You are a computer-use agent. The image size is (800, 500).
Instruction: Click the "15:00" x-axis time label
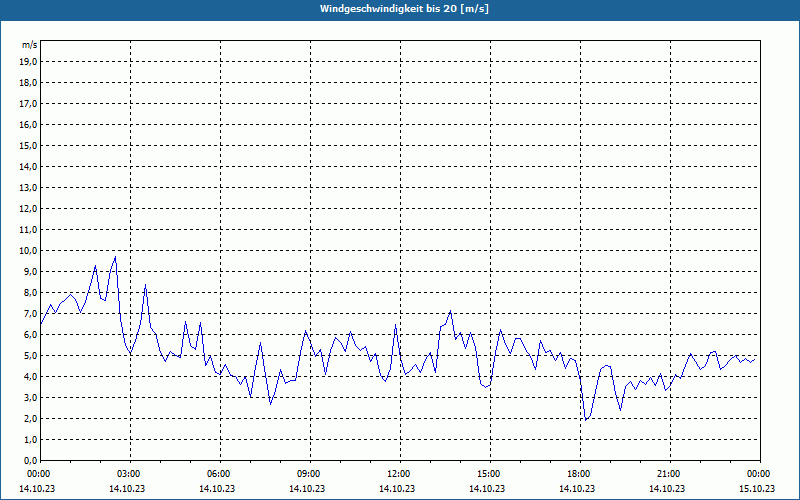[x=490, y=474]
